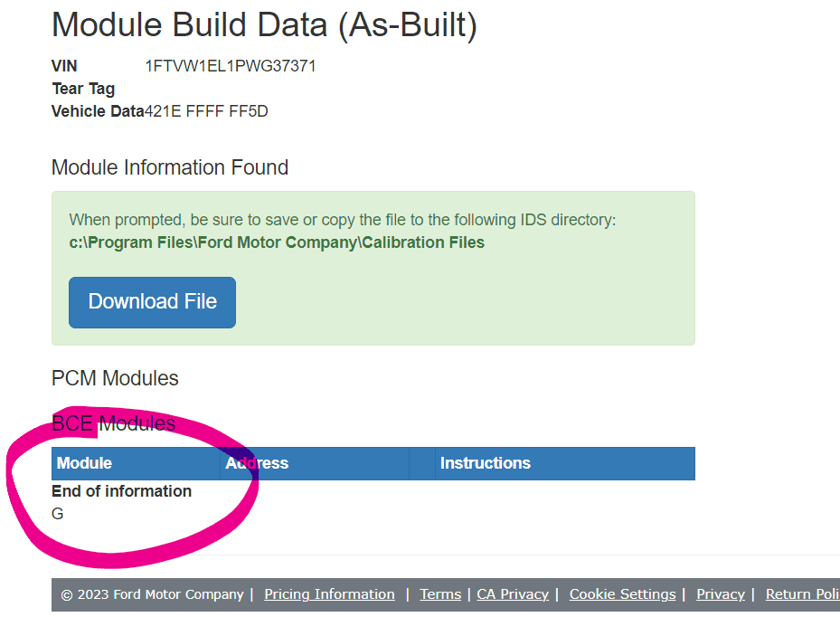Click the Module column header
This screenshot has width=840, height=617.
click(x=85, y=463)
